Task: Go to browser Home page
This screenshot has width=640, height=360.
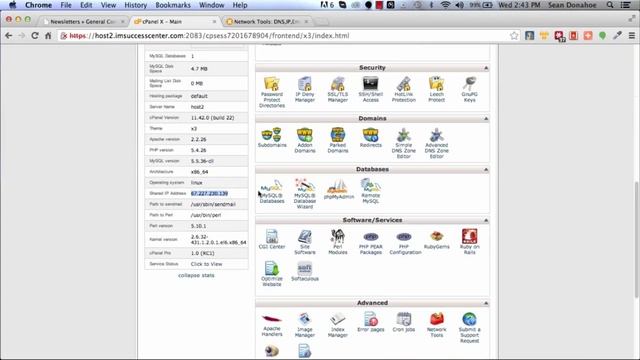Action: [48, 36]
